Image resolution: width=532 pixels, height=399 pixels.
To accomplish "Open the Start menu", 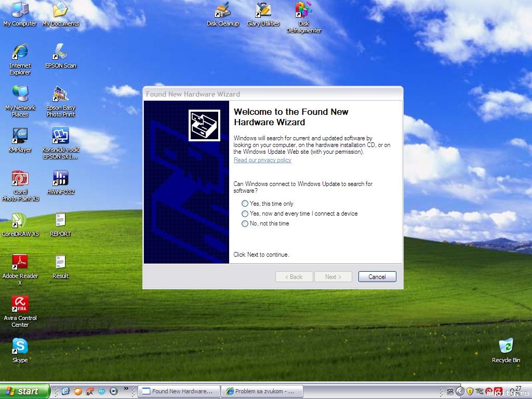I will (x=25, y=391).
